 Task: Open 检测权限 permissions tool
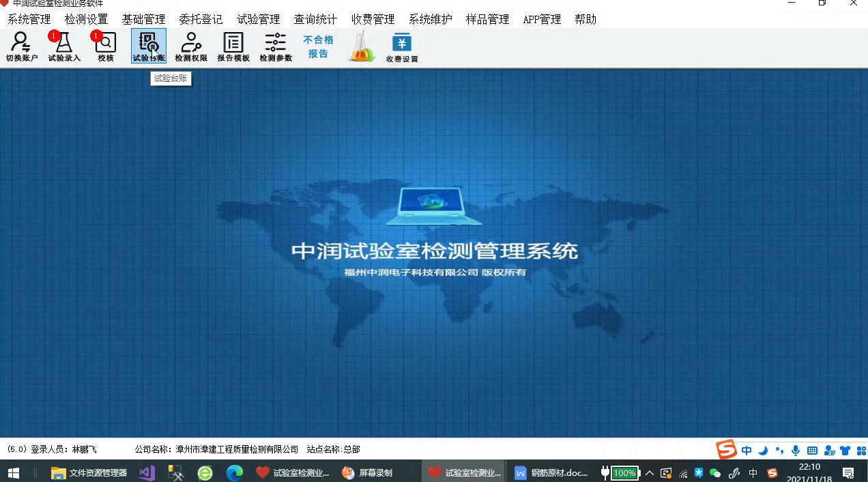point(191,47)
